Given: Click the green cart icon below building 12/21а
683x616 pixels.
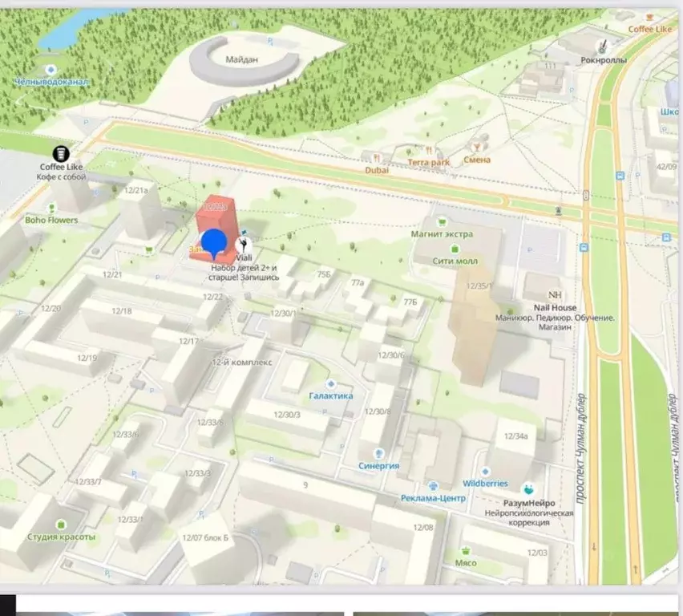Looking at the screenshot, I should click(149, 250).
